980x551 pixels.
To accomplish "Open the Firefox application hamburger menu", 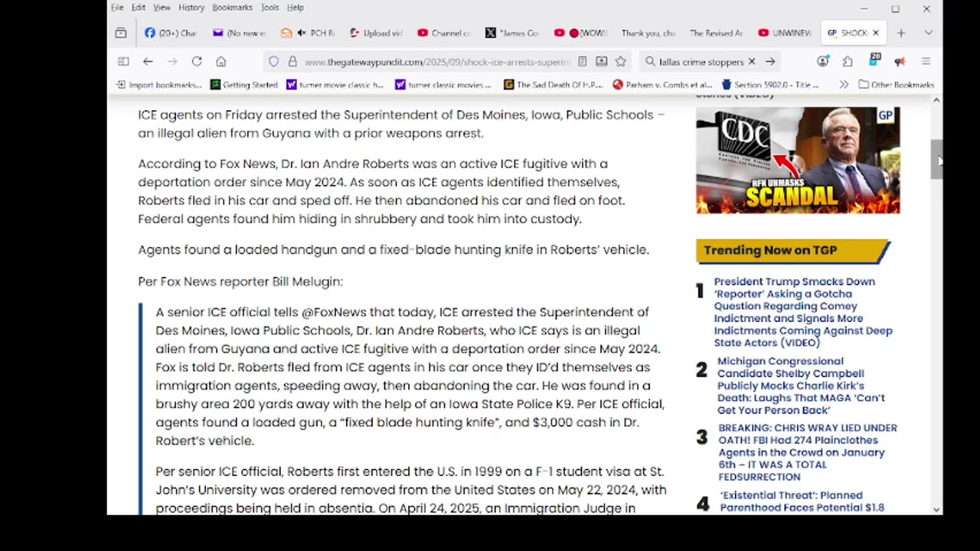I will tap(926, 61).
